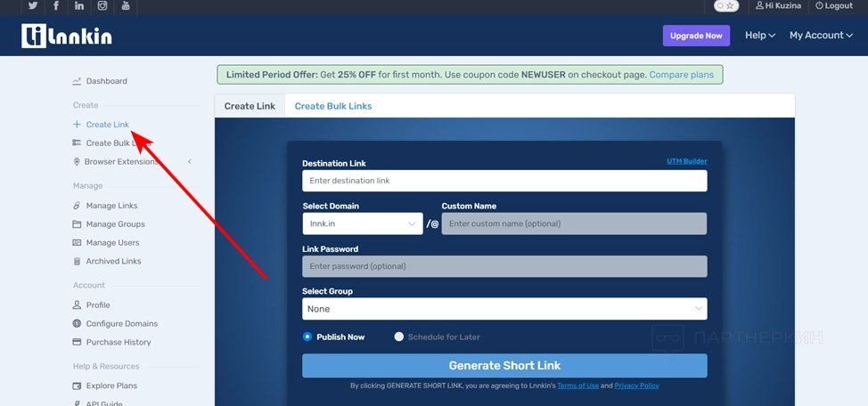The image size is (868, 406).
Task: Open Manage Groups in the sidebar
Action: (115, 224)
